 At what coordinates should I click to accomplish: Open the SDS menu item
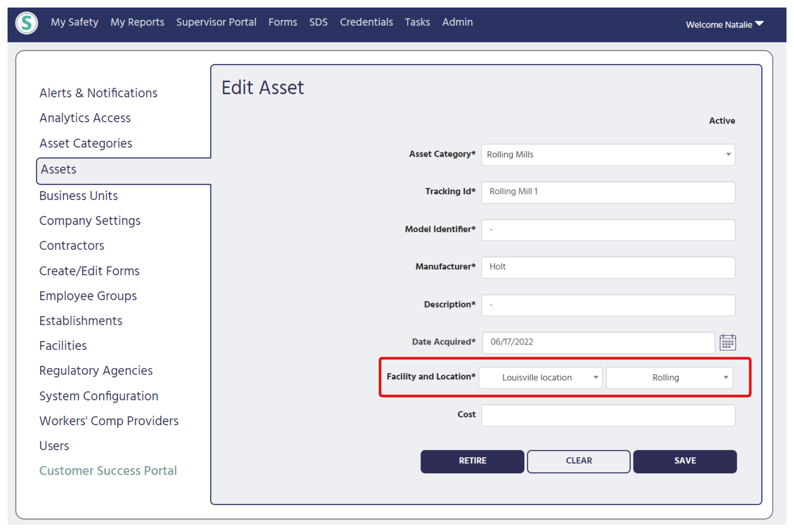[x=318, y=22]
